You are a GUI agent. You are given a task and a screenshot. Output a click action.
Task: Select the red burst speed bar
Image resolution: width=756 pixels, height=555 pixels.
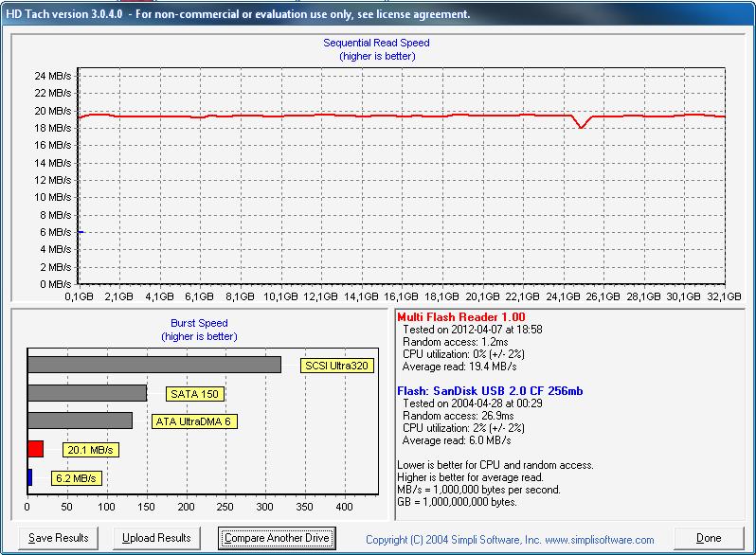[36, 449]
